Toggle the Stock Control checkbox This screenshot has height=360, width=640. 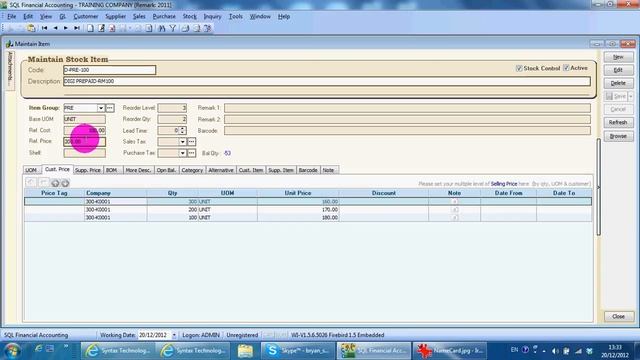519,68
